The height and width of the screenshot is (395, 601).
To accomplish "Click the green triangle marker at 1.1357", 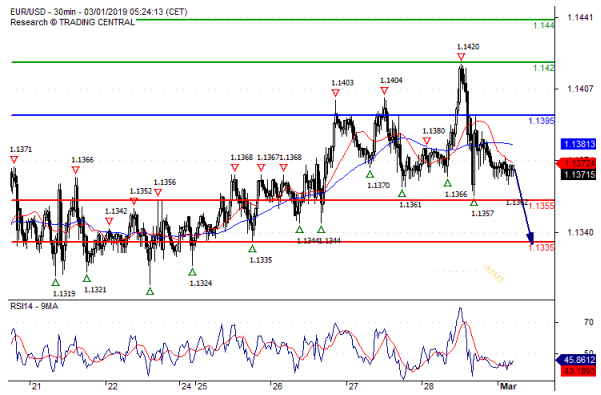I will pyautogui.click(x=474, y=202).
